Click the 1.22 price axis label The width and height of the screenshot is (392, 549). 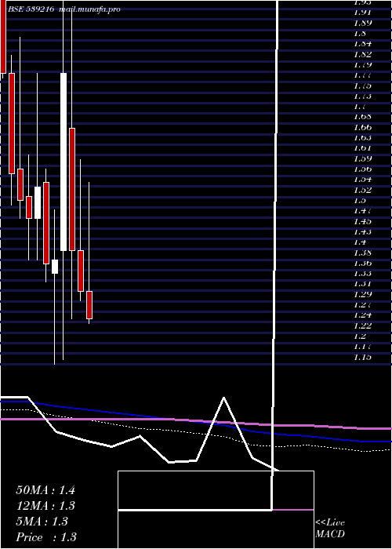(x=362, y=326)
